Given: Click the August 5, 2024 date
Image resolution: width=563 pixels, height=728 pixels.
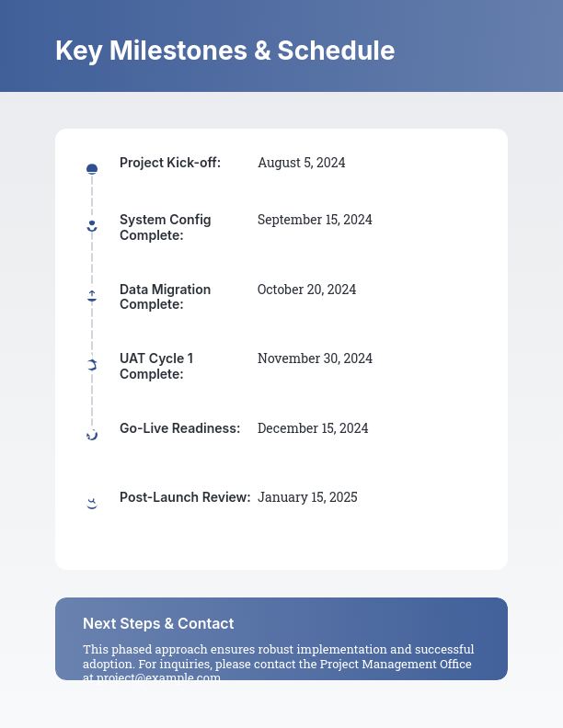Looking at the screenshot, I should [x=302, y=163].
